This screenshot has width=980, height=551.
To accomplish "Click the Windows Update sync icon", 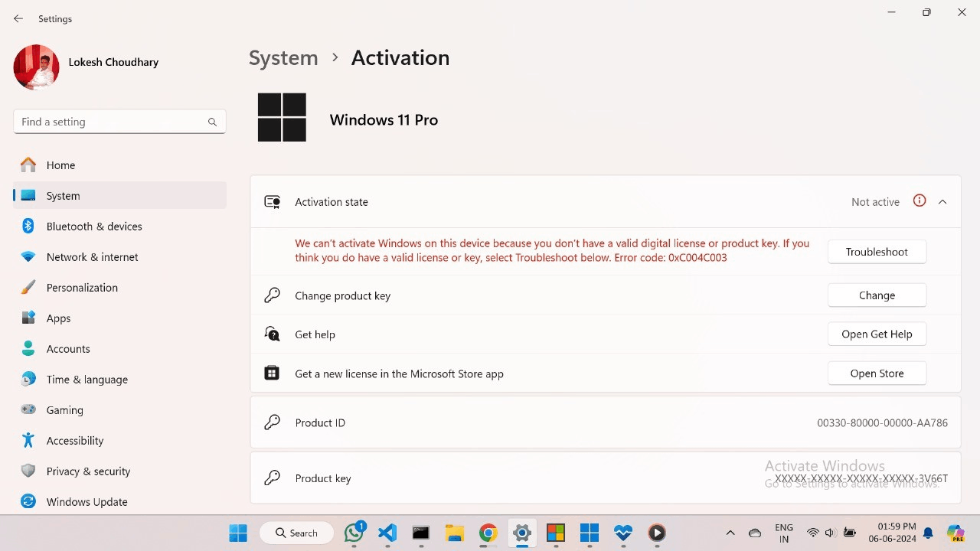I will [x=28, y=502].
